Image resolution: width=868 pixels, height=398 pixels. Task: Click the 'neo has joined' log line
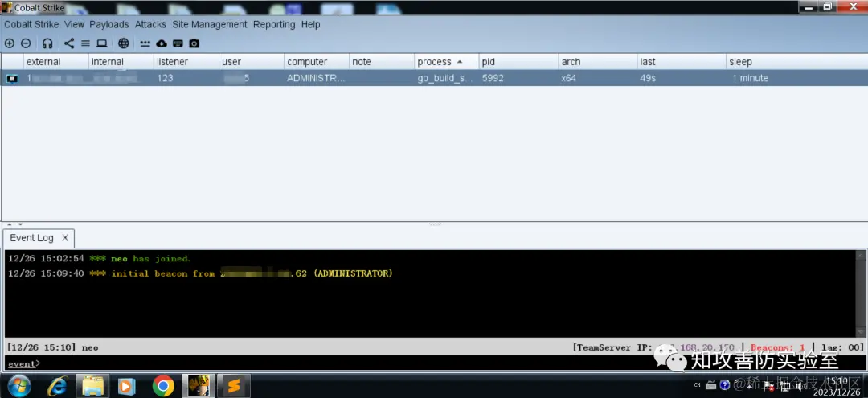tap(99, 259)
